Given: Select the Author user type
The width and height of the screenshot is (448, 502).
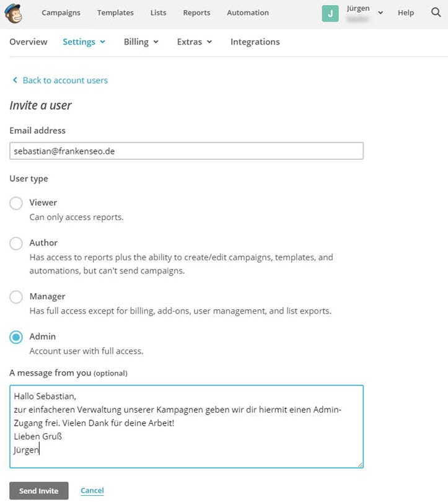Looking at the screenshot, I should [x=16, y=243].
